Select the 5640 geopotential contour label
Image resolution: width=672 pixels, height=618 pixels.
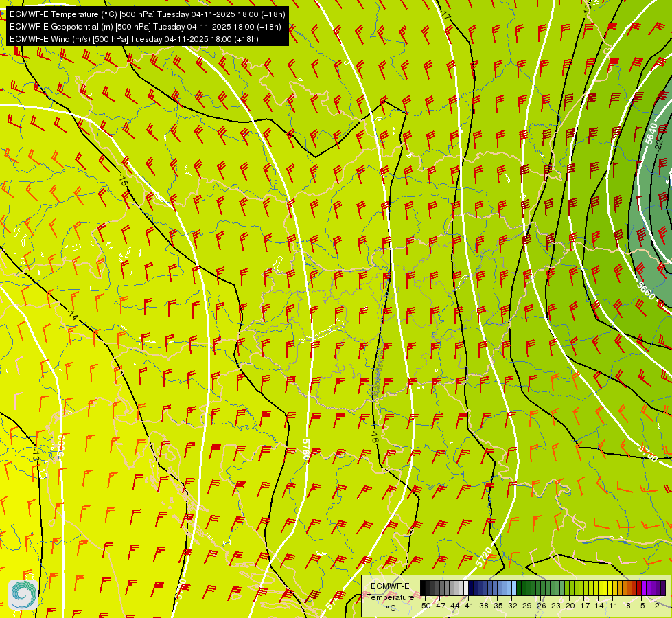tap(651, 133)
